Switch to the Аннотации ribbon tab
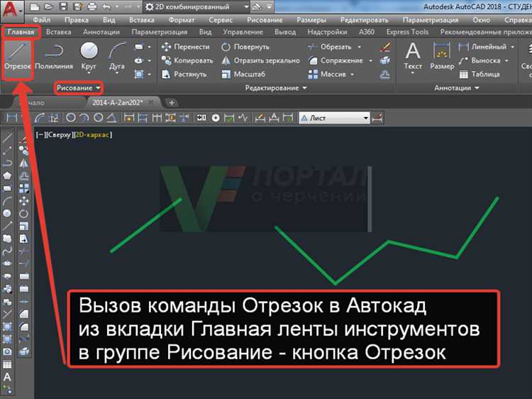This screenshot has width=532, height=399. (x=101, y=32)
